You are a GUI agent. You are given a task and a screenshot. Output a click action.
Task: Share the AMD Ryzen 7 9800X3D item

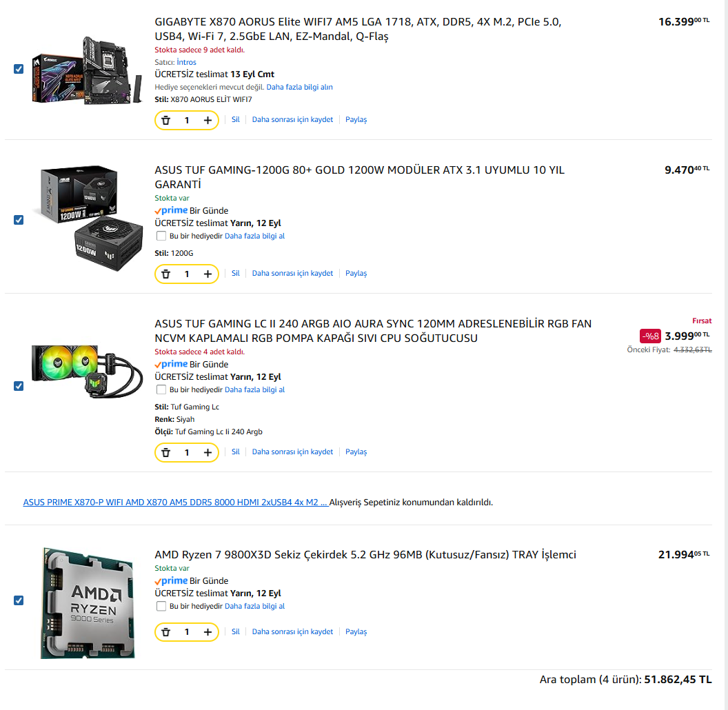(x=356, y=632)
